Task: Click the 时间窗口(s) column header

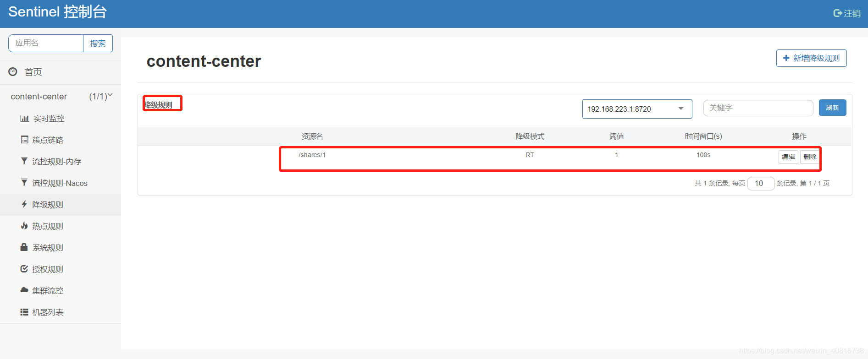Action: point(703,136)
